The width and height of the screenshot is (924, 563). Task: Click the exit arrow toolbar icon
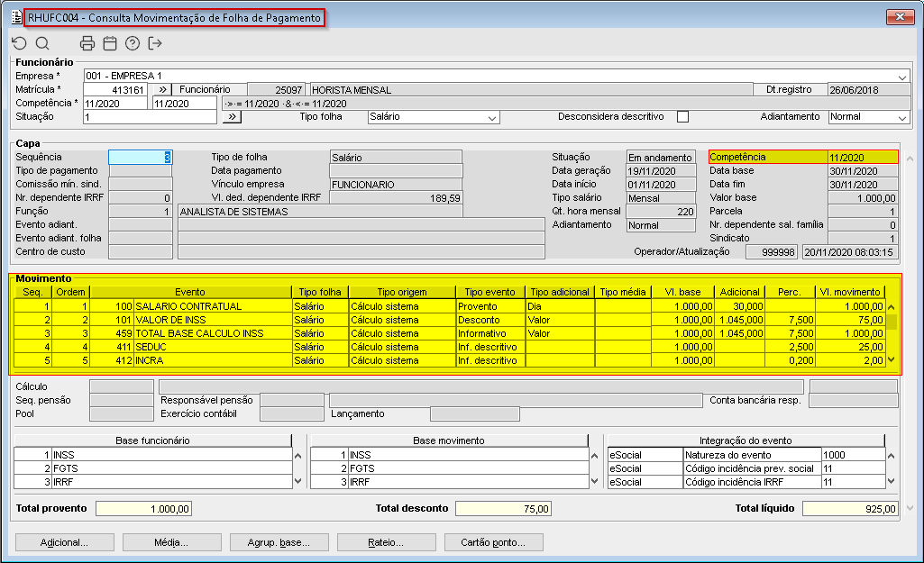pos(155,43)
